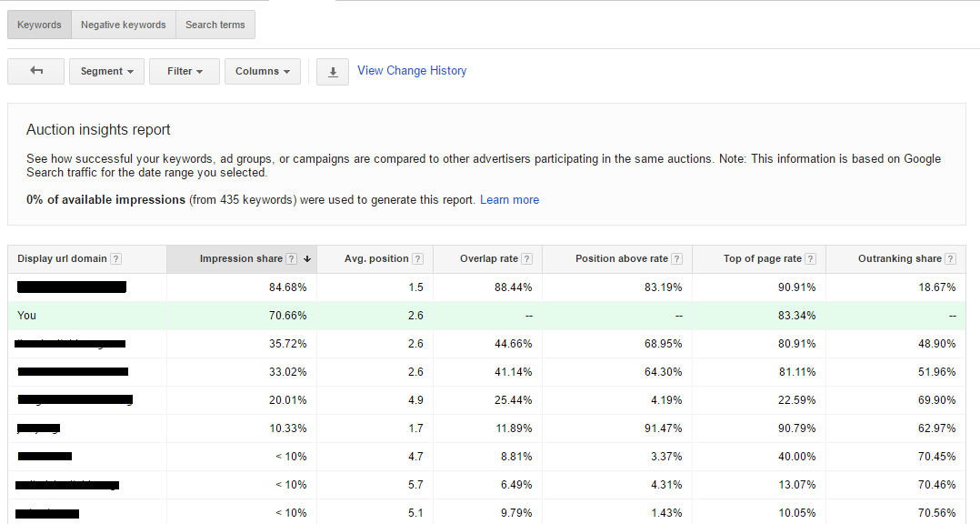Click outranking share value 18.67%
Viewport: 980px width, 524px height.
pyautogui.click(x=937, y=287)
